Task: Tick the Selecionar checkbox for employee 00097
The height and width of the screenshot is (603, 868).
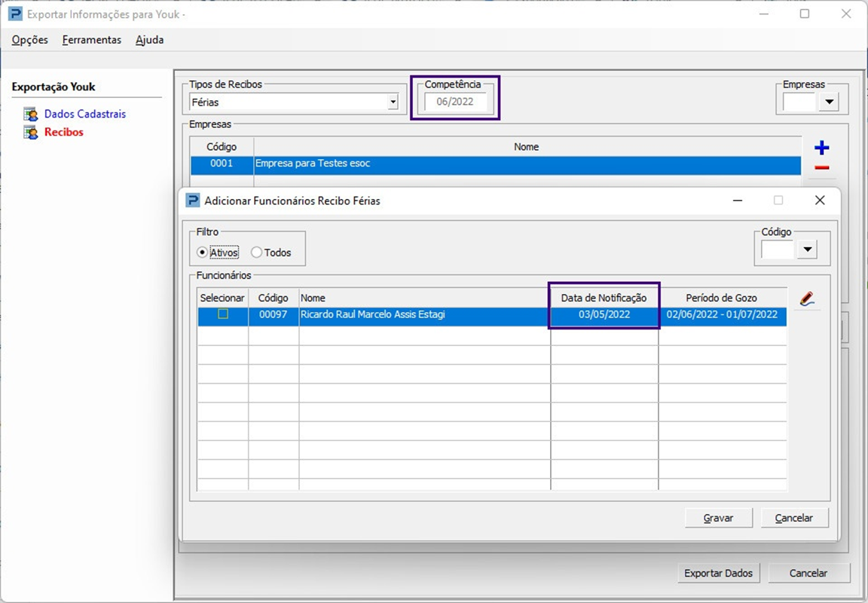Action: [x=222, y=314]
